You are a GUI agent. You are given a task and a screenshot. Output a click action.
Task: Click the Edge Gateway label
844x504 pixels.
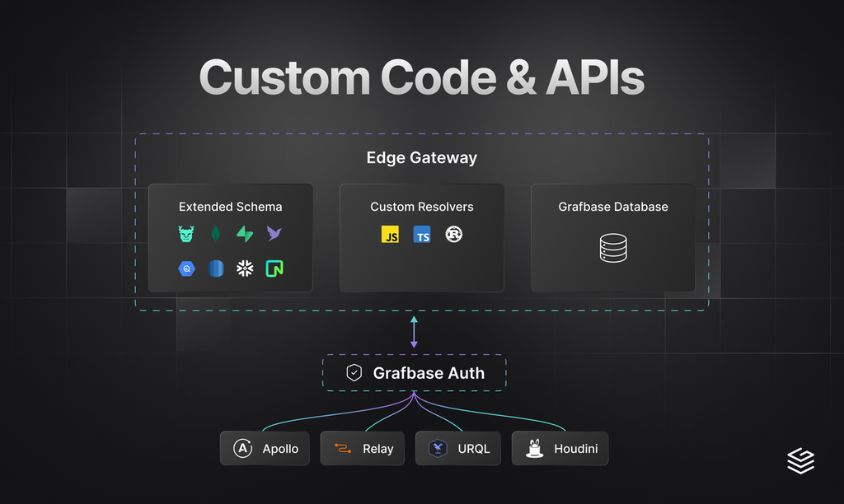click(422, 157)
